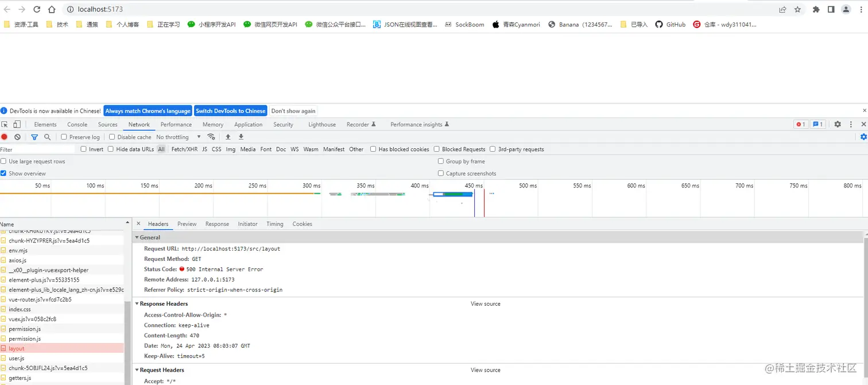Viewport: 868px width, 385px height.
Task: Check Hide data URLs
Action: (x=110, y=149)
